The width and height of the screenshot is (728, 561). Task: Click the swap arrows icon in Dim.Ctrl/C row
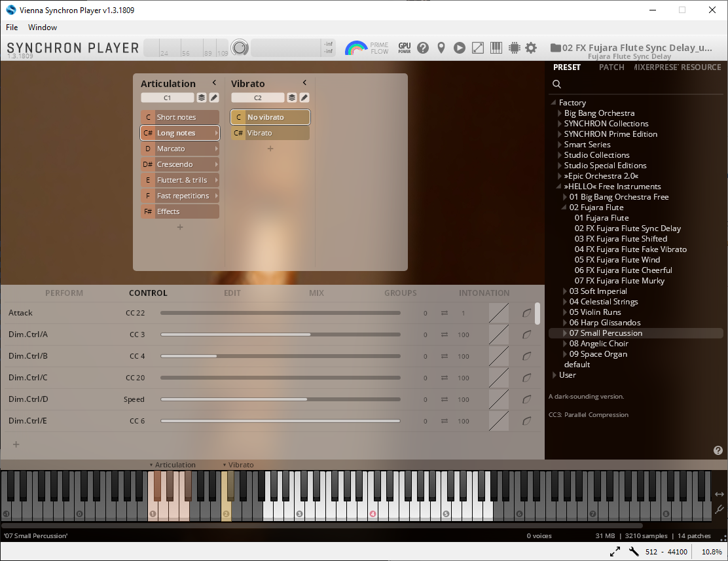pos(445,378)
